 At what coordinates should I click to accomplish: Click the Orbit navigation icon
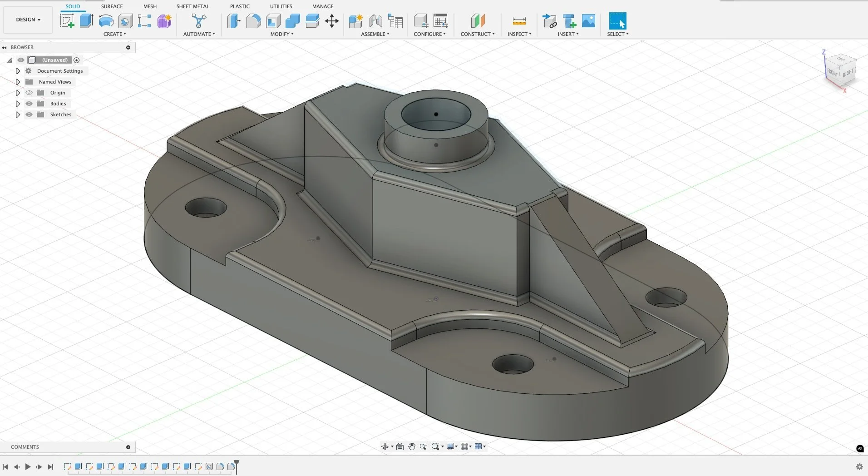click(385, 446)
